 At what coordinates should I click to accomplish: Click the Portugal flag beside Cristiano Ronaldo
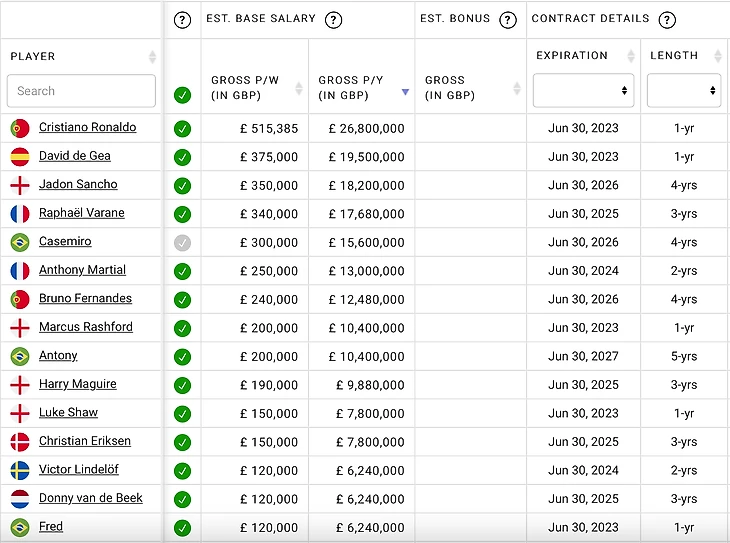[x=20, y=128]
